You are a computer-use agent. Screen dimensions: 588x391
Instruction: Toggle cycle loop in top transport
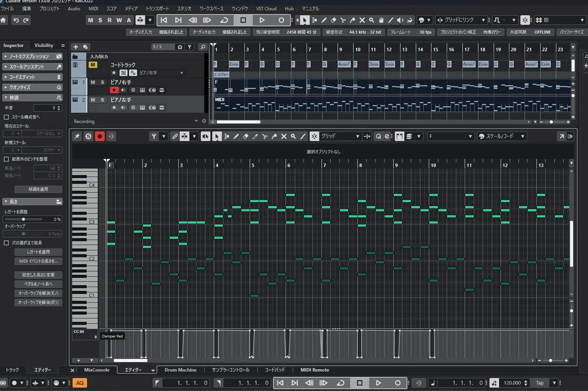click(x=224, y=20)
